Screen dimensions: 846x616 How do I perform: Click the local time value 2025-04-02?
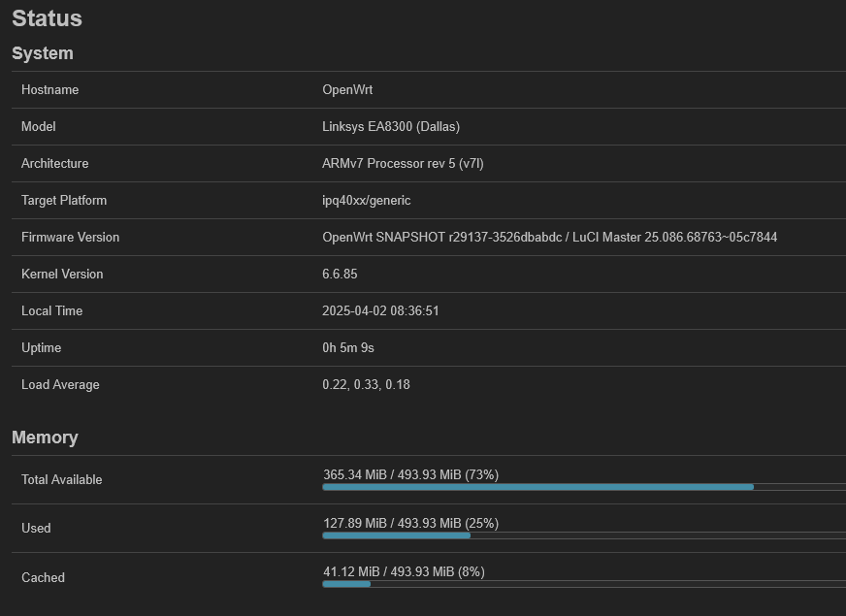pyautogui.click(x=381, y=310)
